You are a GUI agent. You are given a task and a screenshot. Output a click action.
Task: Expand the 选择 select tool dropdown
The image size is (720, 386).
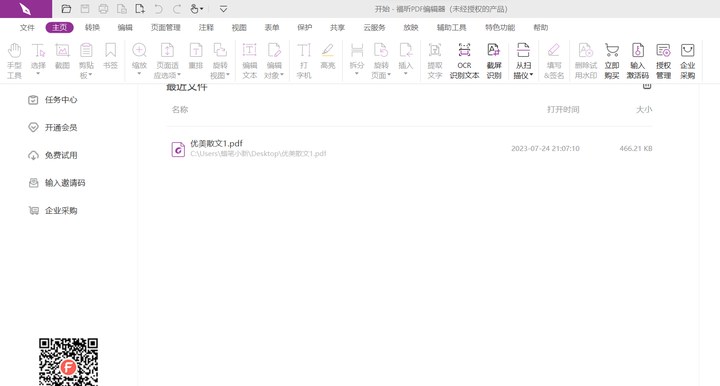pyautogui.click(x=38, y=73)
